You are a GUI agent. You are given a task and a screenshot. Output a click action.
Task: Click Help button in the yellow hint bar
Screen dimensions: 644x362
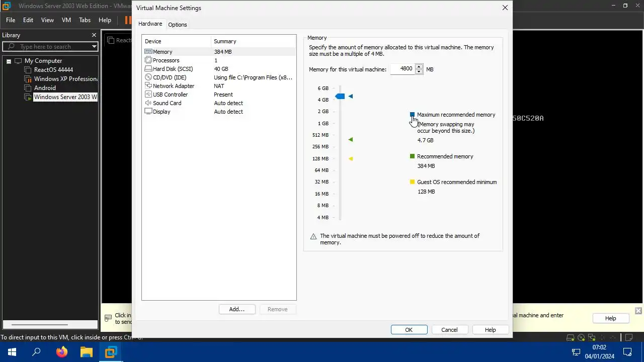(610, 318)
